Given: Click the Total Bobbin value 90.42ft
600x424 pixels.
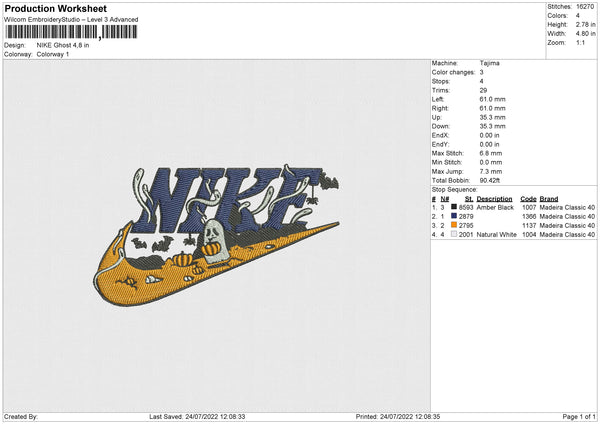Looking at the screenshot, I should 490,180.
